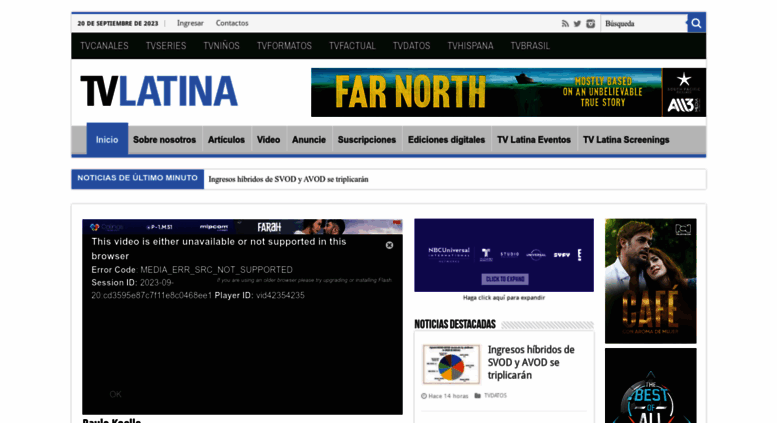Select the Inicio tab
Viewport: 777px width, 423px height.
(107, 139)
